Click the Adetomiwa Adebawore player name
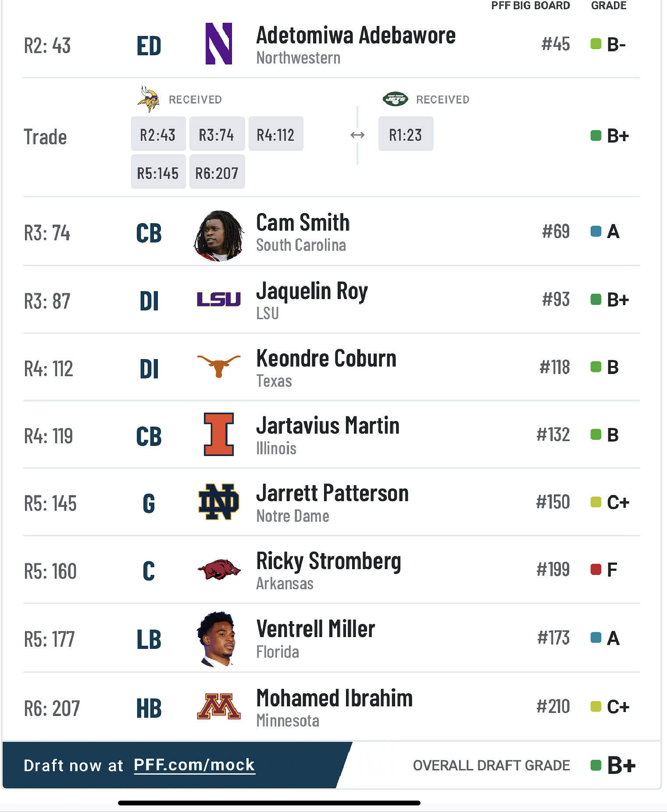Image resolution: width=667 pixels, height=812 pixels. click(356, 36)
